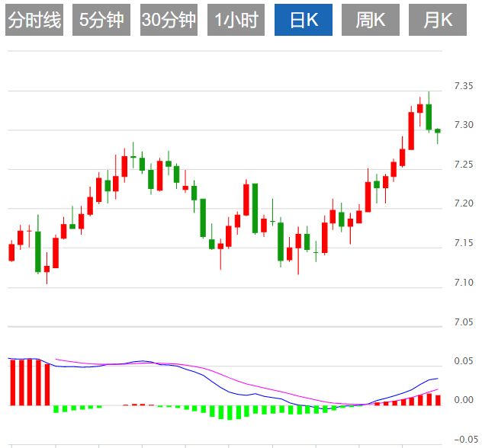This screenshot has width=482, height=448.
Task: Open the 30分钟 chart tab
Action: coord(169,21)
